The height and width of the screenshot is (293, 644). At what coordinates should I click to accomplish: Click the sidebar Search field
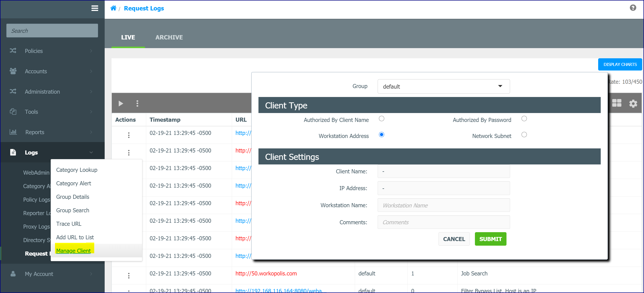point(52,31)
